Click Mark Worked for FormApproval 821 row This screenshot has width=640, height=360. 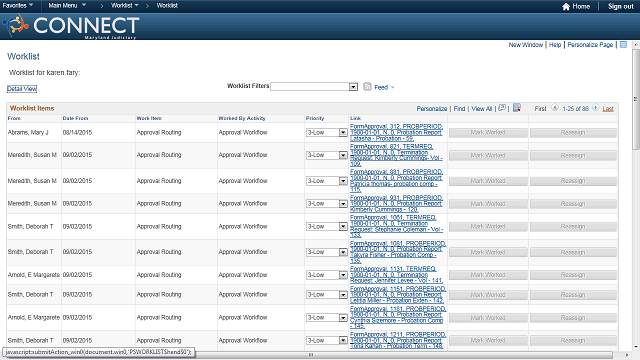tap(488, 156)
